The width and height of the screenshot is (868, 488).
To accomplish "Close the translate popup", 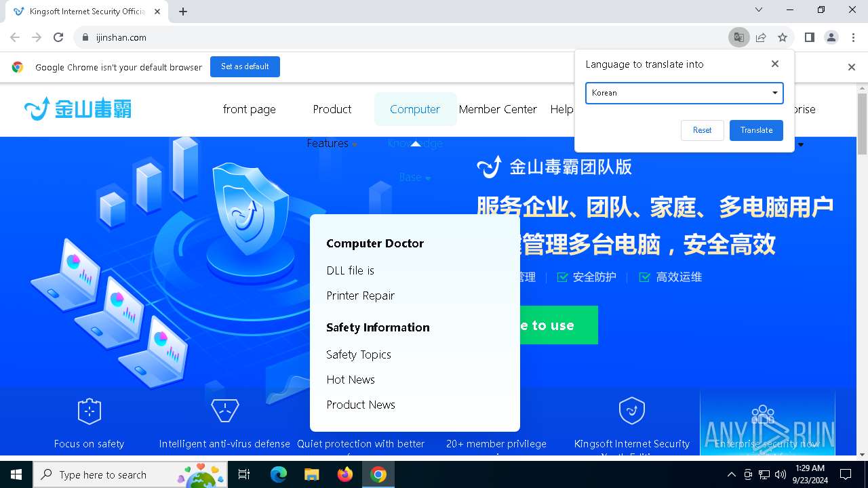I will (x=775, y=64).
